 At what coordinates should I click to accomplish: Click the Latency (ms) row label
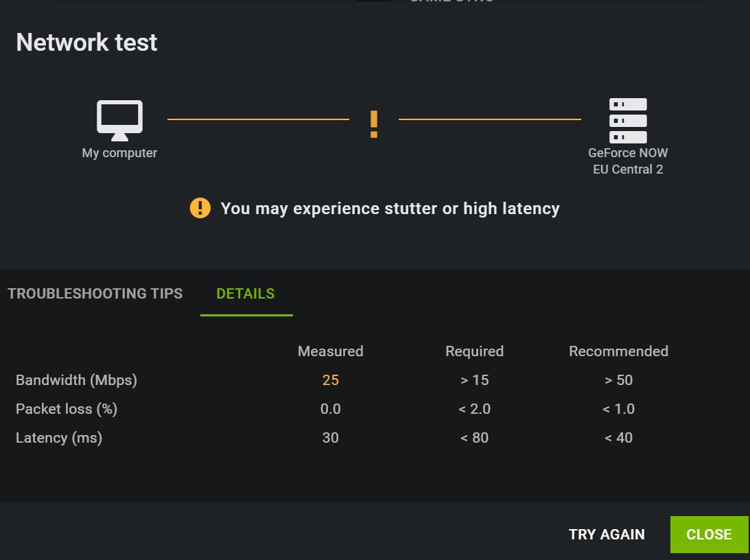click(59, 438)
